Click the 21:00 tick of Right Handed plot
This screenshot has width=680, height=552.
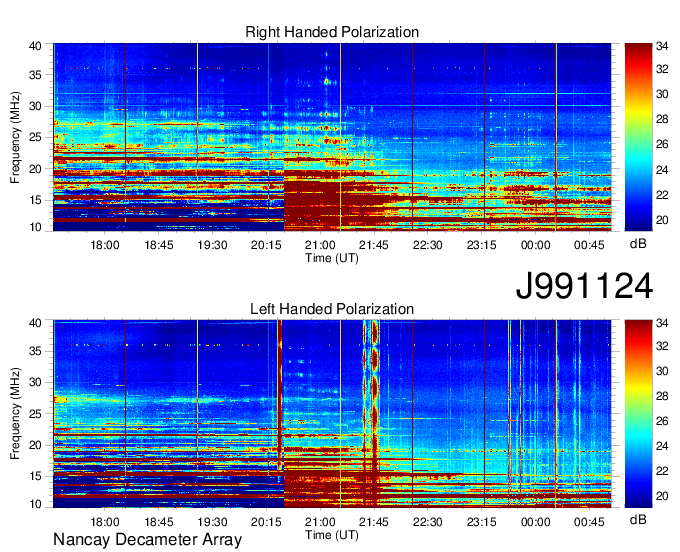click(x=320, y=245)
